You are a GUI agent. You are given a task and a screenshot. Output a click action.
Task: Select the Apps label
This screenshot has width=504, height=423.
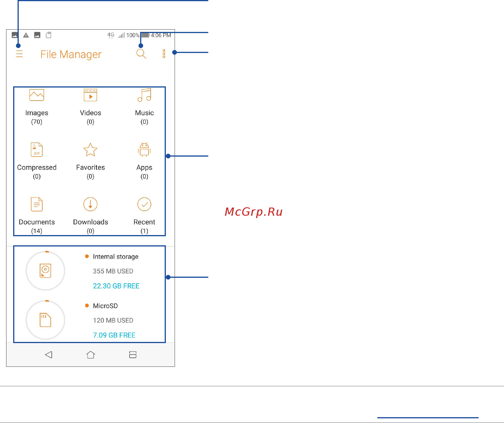(x=144, y=168)
